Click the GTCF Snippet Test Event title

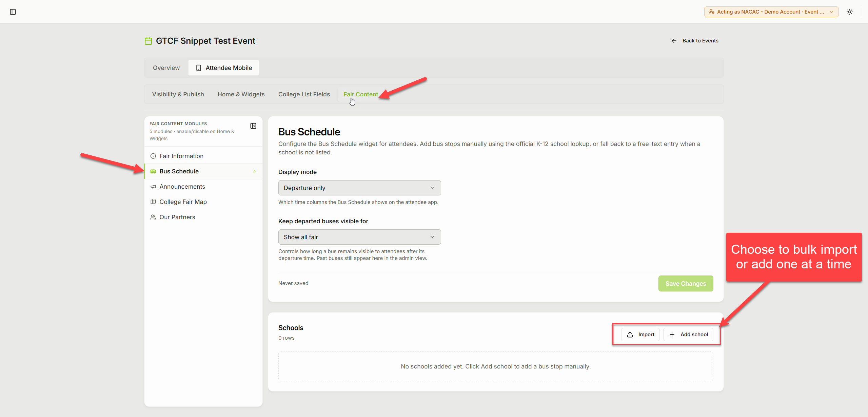tap(205, 41)
